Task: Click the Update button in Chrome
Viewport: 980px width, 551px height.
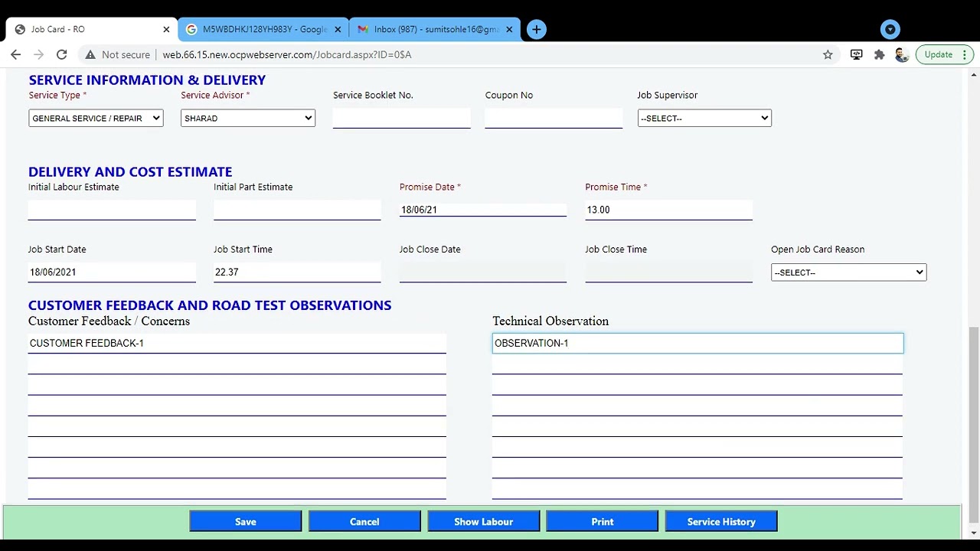Action: (944, 54)
